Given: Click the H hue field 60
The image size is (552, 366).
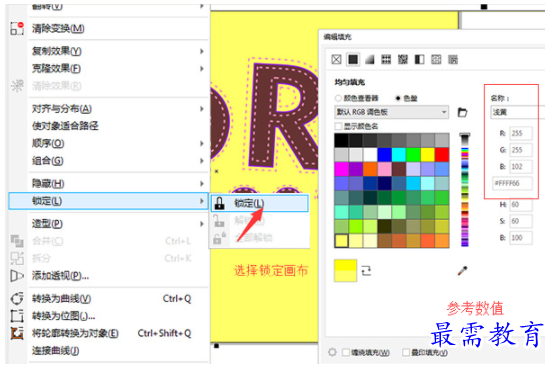Looking at the screenshot, I should [521, 204].
